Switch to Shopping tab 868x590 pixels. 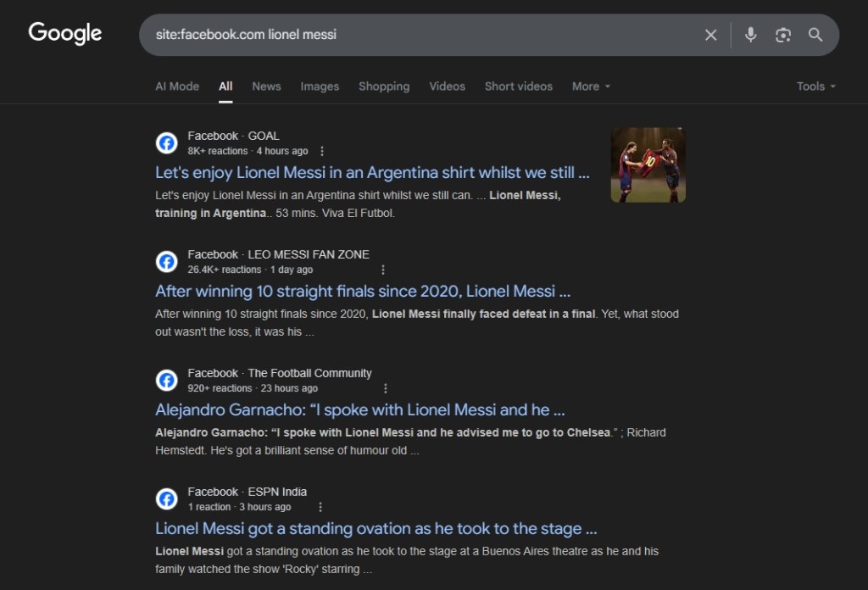(x=384, y=86)
